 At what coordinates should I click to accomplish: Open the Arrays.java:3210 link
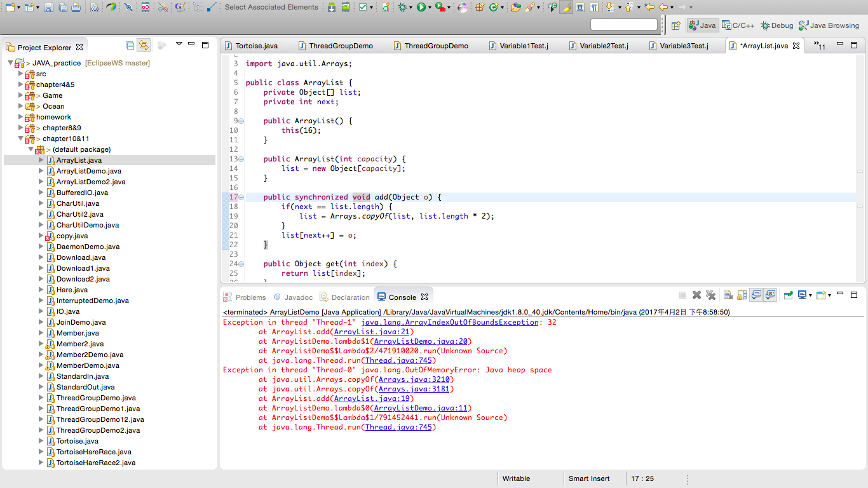(x=414, y=379)
